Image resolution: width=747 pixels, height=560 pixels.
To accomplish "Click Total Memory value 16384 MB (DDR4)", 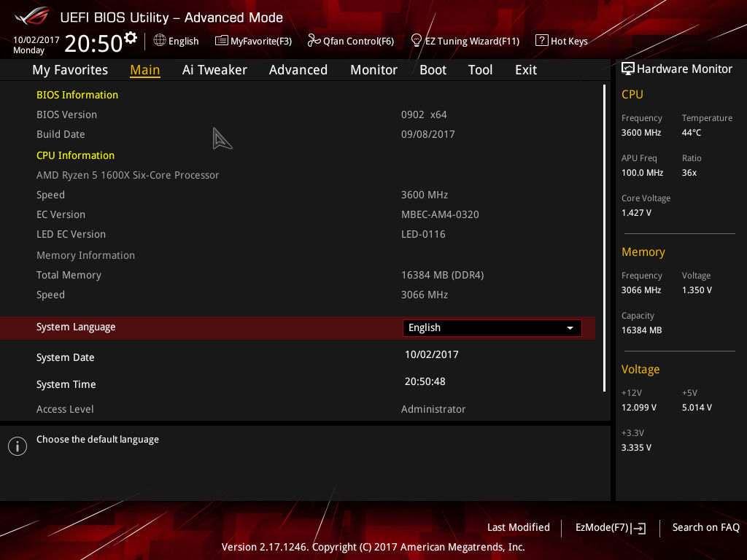I will pyautogui.click(x=443, y=275).
